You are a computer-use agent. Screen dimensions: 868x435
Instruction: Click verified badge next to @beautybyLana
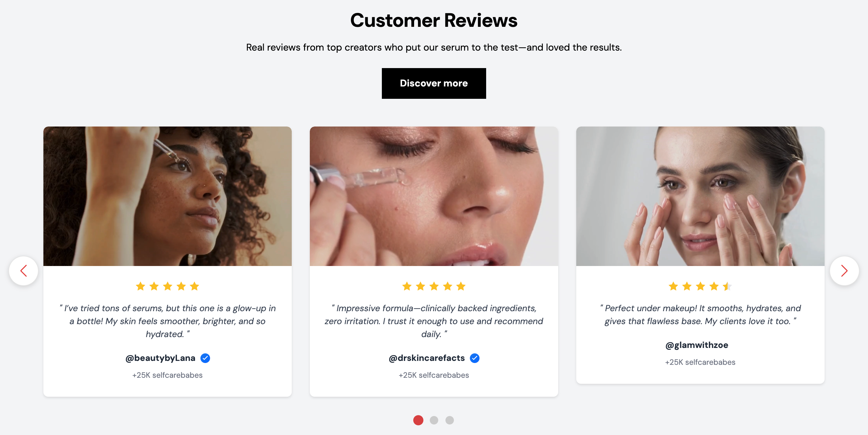click(x=205, y=358)
